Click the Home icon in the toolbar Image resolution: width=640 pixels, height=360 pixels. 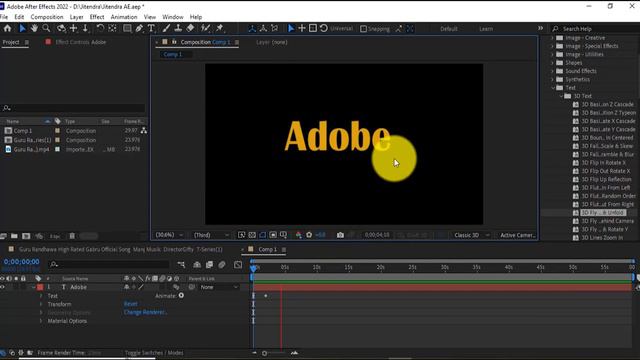pyautogui.click(x=7, y=28)
